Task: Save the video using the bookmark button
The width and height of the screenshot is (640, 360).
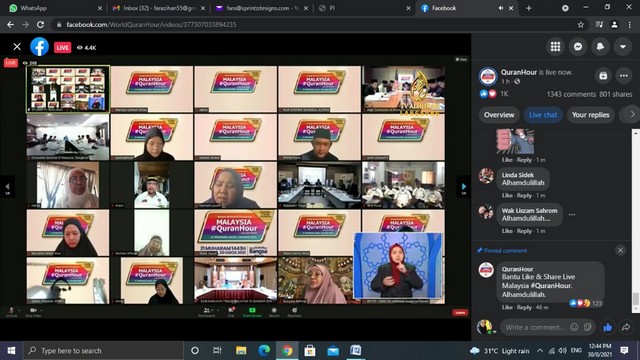Action: [x=603, y=76]
